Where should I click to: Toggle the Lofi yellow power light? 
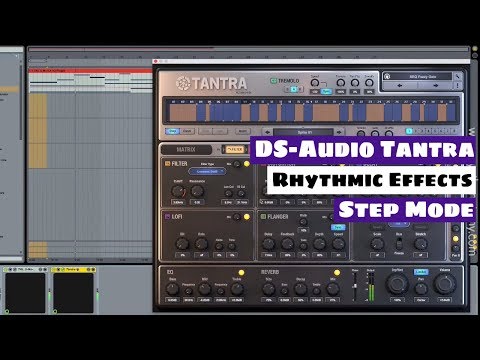click(247, 217)
